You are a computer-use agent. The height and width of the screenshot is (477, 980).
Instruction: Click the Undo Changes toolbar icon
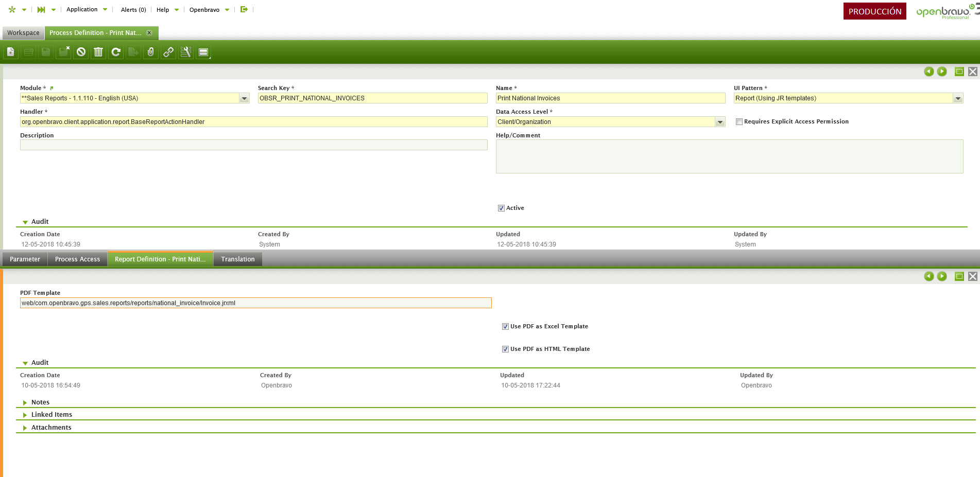coord(81,52)
